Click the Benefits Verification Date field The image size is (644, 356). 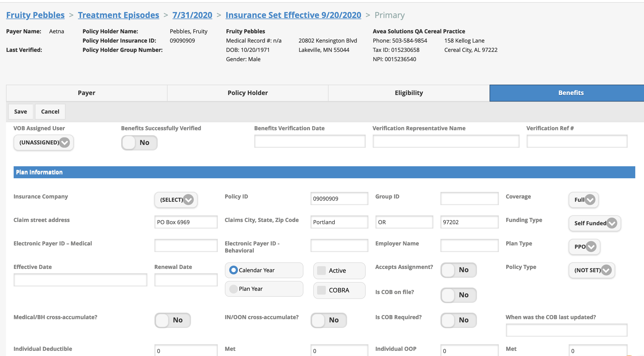(x=310, y=141)
